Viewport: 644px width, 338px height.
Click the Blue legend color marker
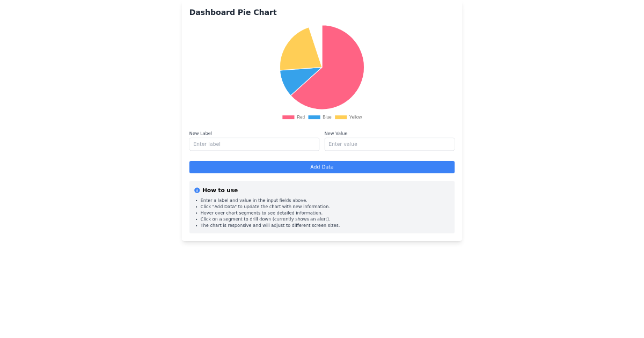314,117
